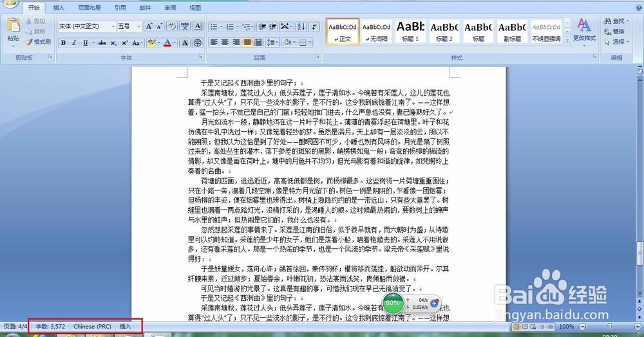Click the Cut (剪切) button

(35, 21)
